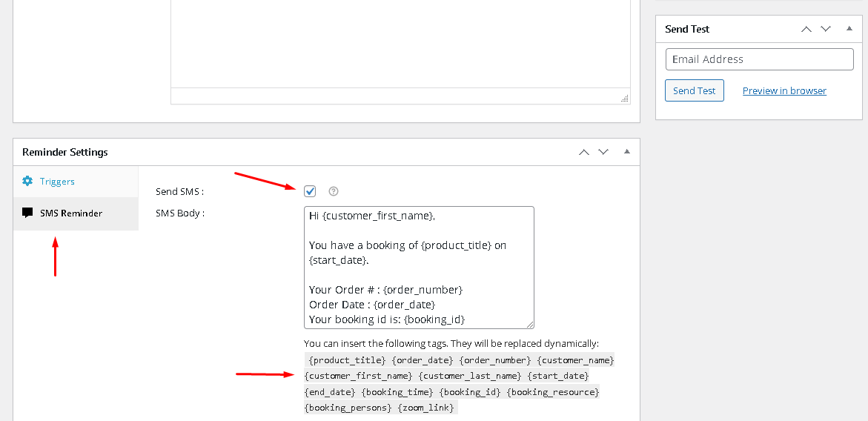Image resolution: width=868 pixels, height=421 pixels.
Task: Click the {booking_persons} tag
Action: [348, 408]
